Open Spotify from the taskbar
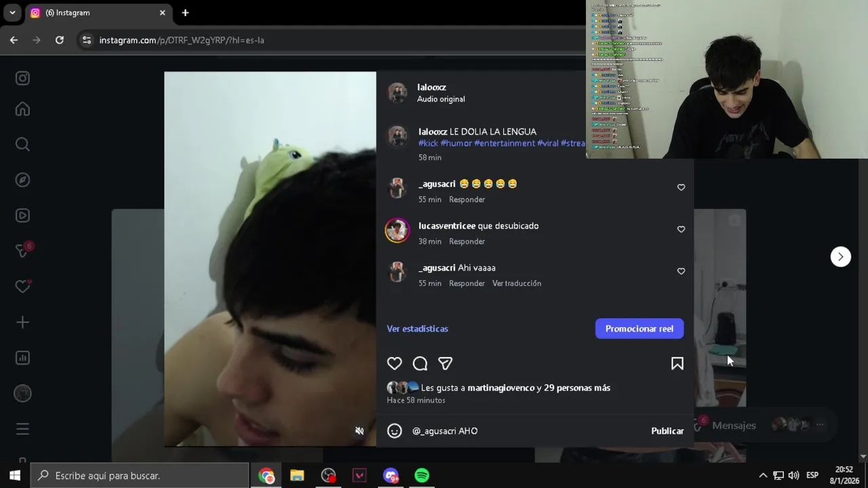 [x=422, y=476]
